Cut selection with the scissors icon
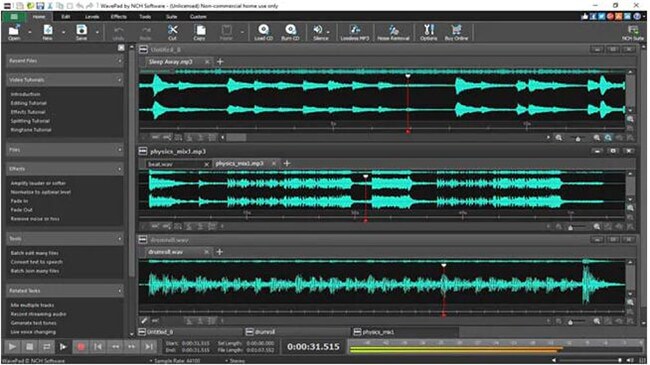650x365 pixels. click(172, 32)
